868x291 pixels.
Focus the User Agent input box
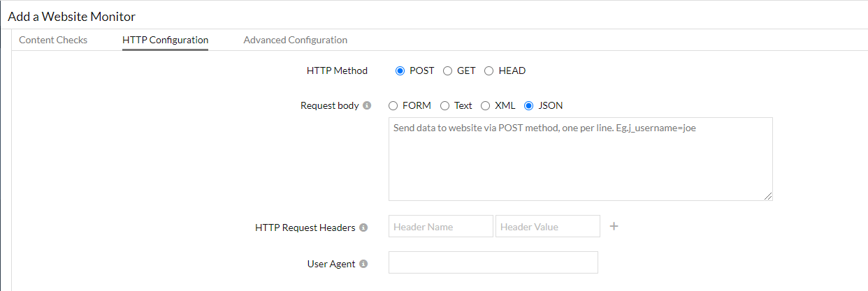click(x=493, y=262)
